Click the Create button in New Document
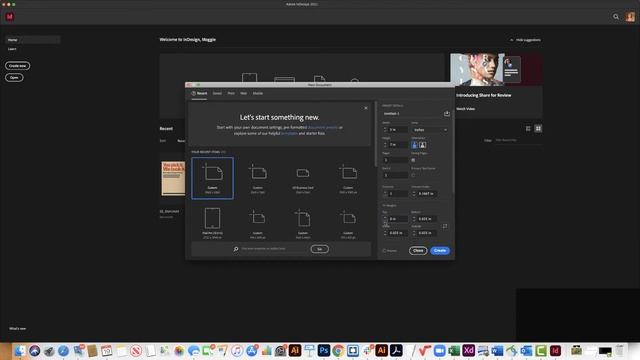640x360 pixels. (x=440, y=251)
